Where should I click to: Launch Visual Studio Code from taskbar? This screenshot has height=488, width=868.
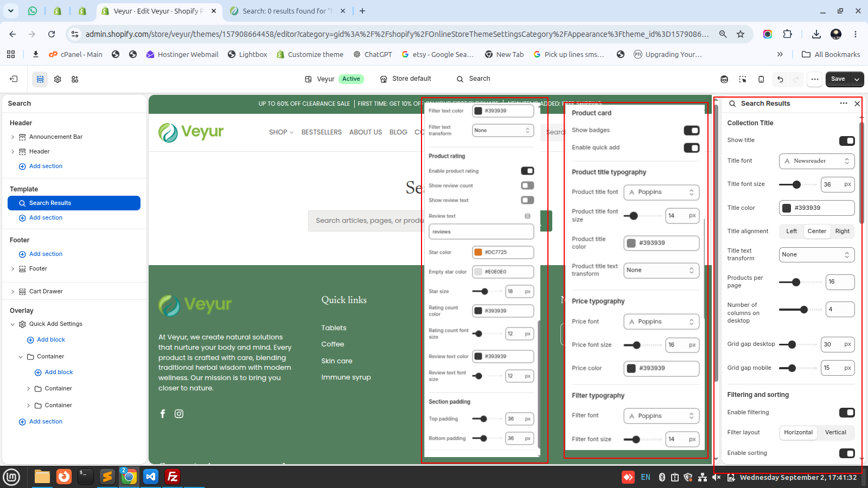[x=151, y=477]
